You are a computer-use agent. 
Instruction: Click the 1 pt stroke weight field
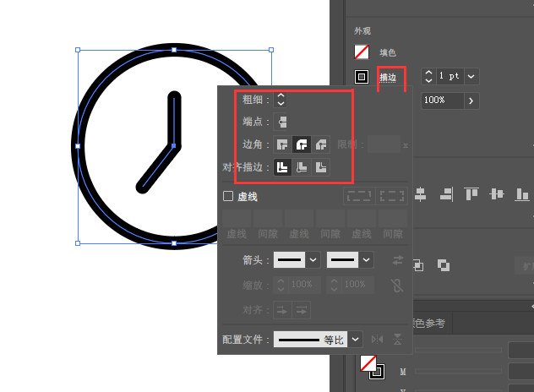449,76
